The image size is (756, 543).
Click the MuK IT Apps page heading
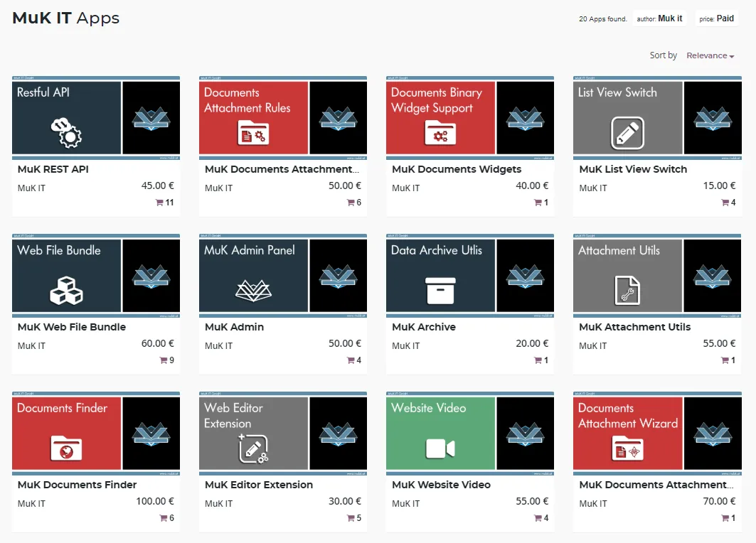point(65,18)
